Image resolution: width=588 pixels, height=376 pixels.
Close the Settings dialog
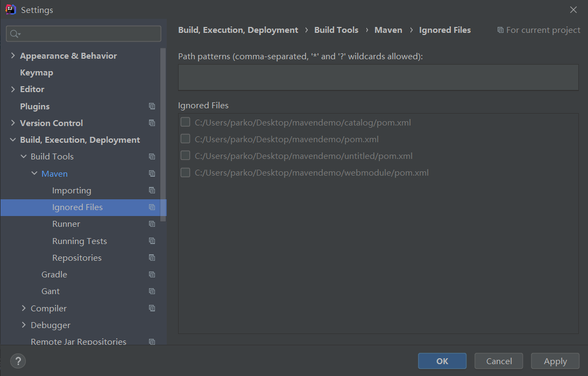click(x=573, y=10)
